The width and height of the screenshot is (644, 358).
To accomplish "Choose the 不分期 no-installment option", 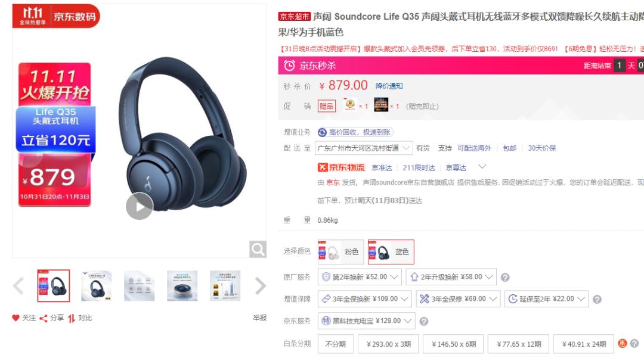I will pos(336,344).
